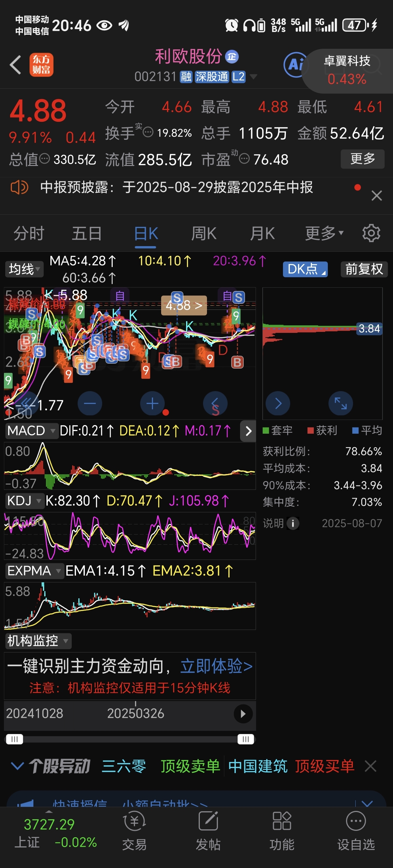Play the K-line date range playback
The height and width of the screenshot is (868, 393).
[x=243, y=714]
